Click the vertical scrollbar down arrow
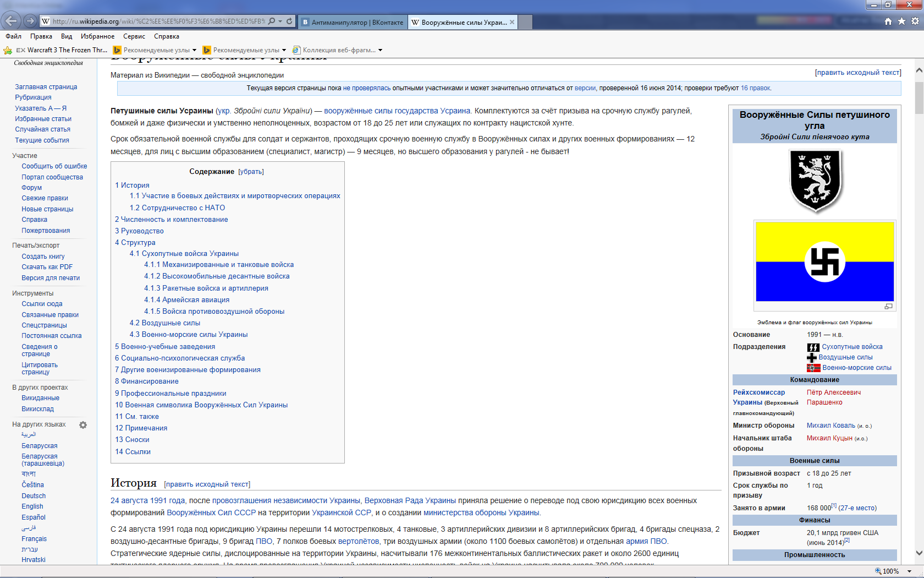Image resolution: width=924 pixels, height=578 pixels. (x=919, y=553)
